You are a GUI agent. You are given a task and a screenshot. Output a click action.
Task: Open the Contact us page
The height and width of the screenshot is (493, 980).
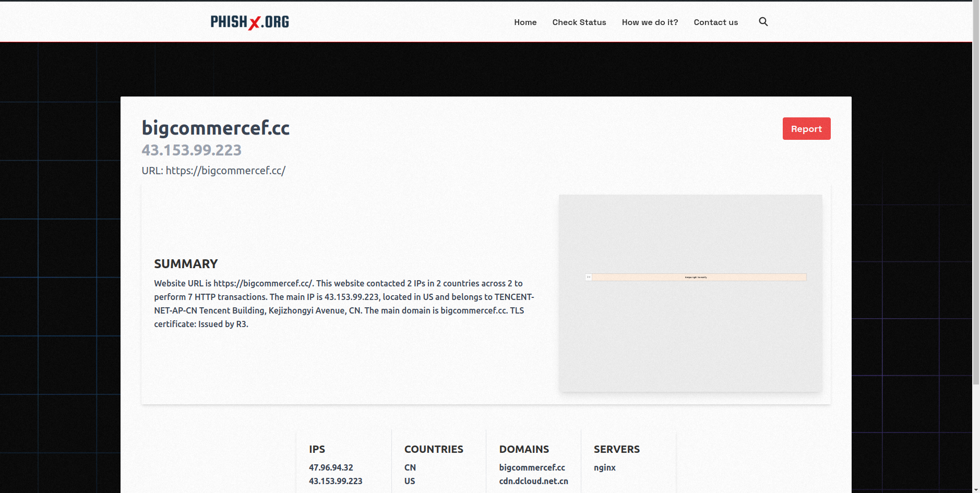click(715, 22)
